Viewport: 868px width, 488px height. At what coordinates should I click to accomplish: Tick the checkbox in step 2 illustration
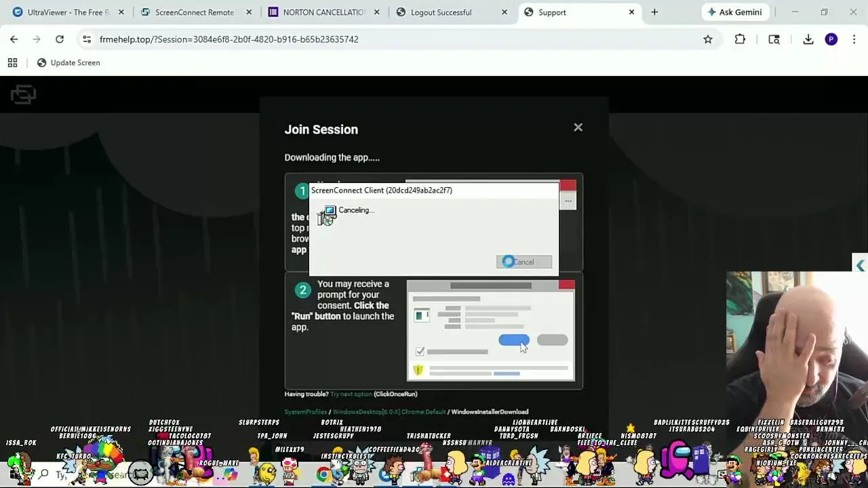420,352
